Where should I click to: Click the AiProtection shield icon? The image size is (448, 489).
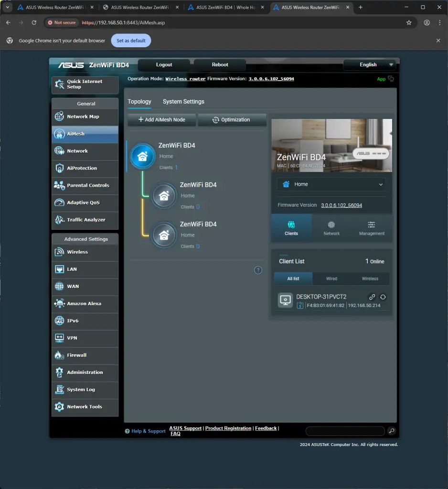[x=59, y=168]
